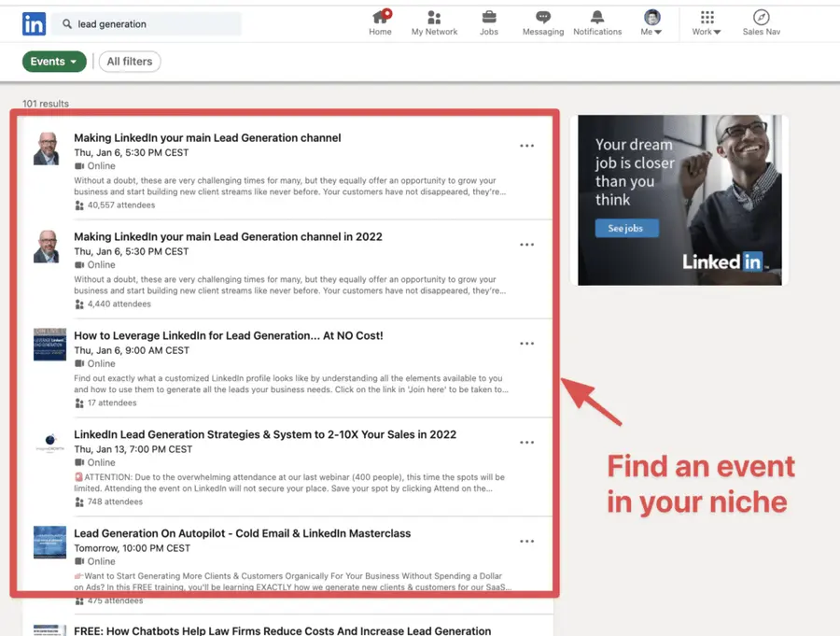Open the Jobs briefcase icon
840x636 pixels.
click(x=489, y=17)
